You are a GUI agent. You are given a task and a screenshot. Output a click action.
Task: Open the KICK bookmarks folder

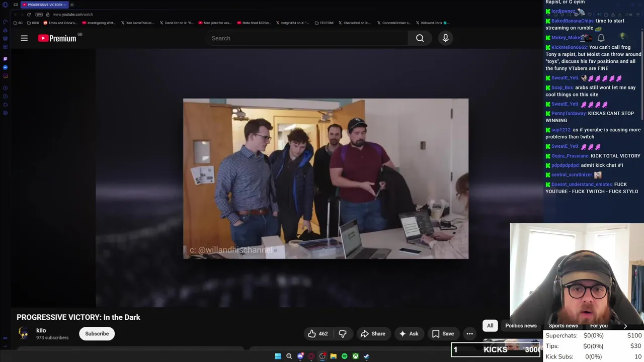pyautogui.click(x=33, y=23)
